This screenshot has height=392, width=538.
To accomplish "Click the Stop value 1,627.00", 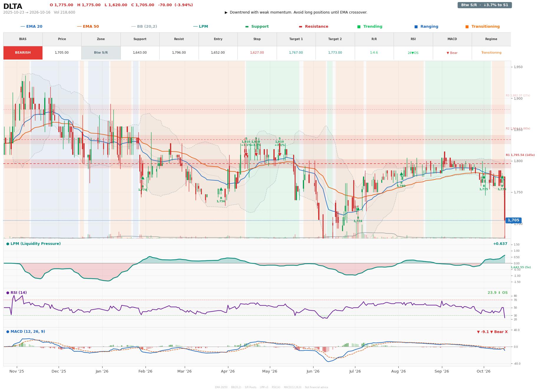I will coord(257,53).
